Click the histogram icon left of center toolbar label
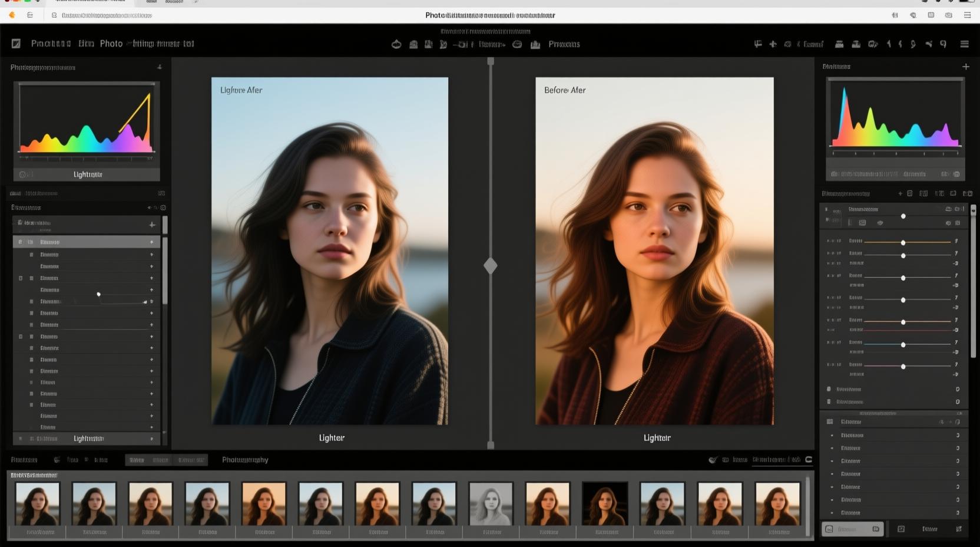The image size is (980, 547). coord(535,44)
